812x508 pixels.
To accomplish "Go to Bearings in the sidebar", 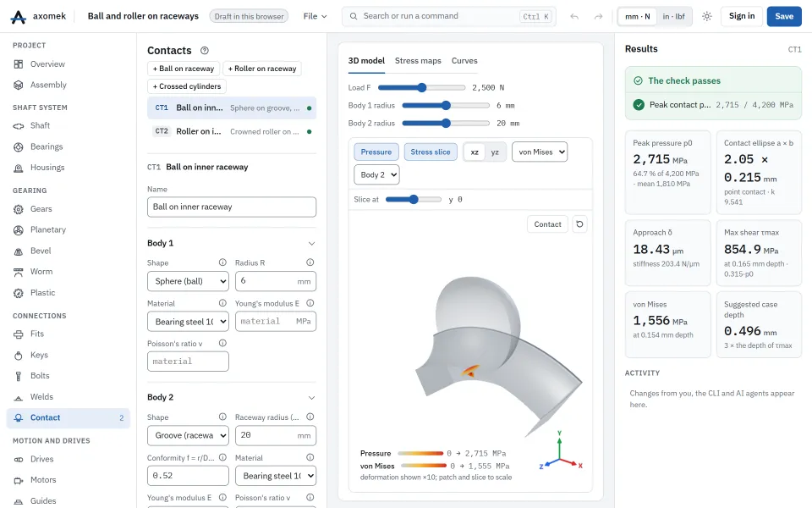I will (68, 146).
